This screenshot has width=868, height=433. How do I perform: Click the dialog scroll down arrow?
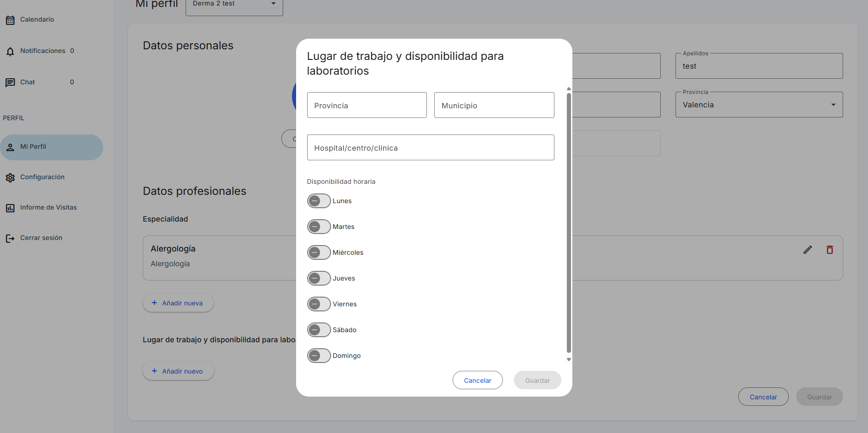click(569, 359)
